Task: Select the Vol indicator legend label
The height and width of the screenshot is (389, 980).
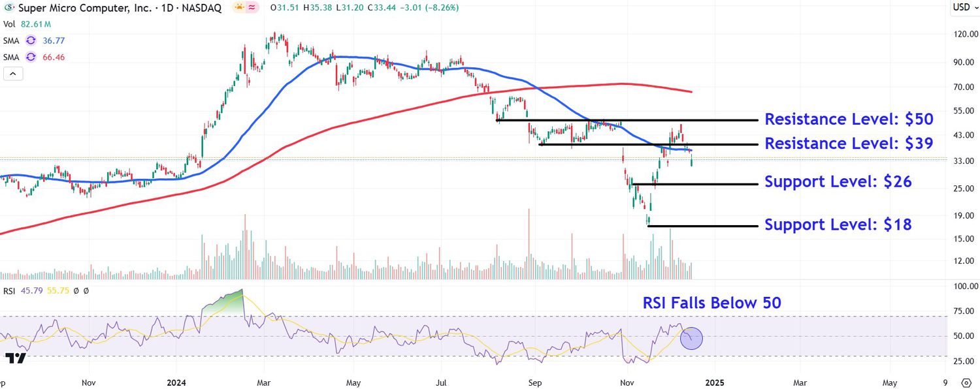Action: 9,24
